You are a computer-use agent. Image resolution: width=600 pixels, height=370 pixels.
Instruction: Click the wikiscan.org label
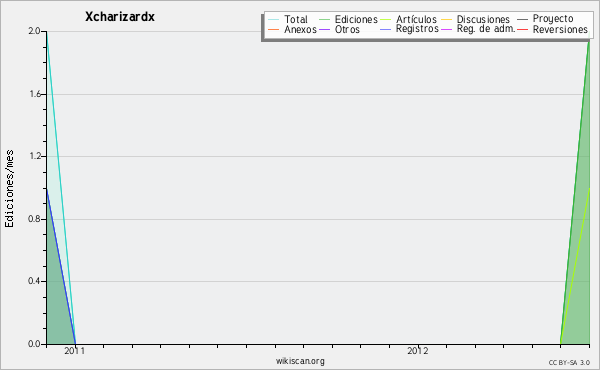(x=300, y=361)
